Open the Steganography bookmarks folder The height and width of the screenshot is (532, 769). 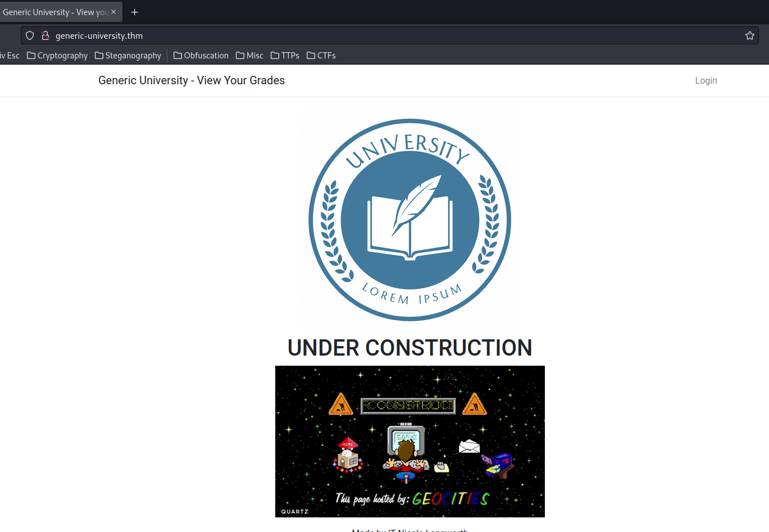pyautogui.click(x=128, y=56)
